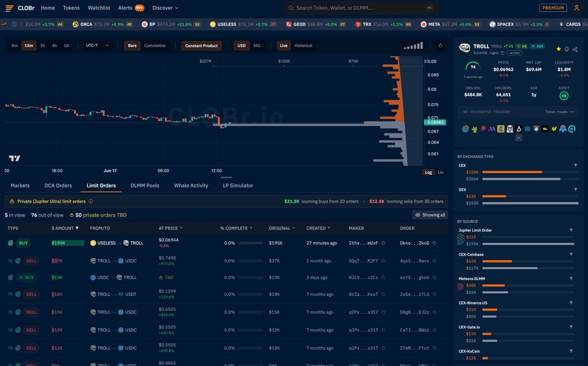Open the Whale Activity tab
This screenshot has height=366, width=588.
click(191, 185)
